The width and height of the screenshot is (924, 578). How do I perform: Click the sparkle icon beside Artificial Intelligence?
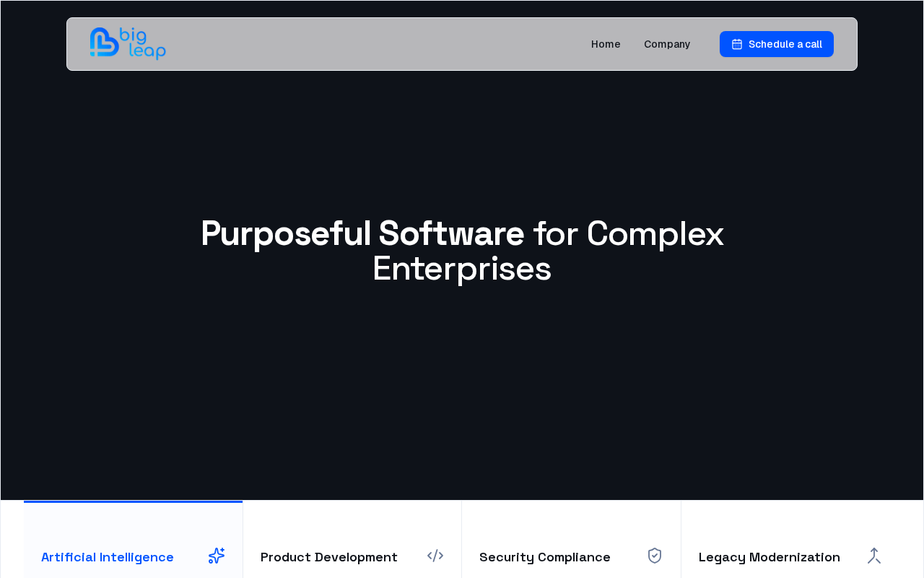[217, 556]
